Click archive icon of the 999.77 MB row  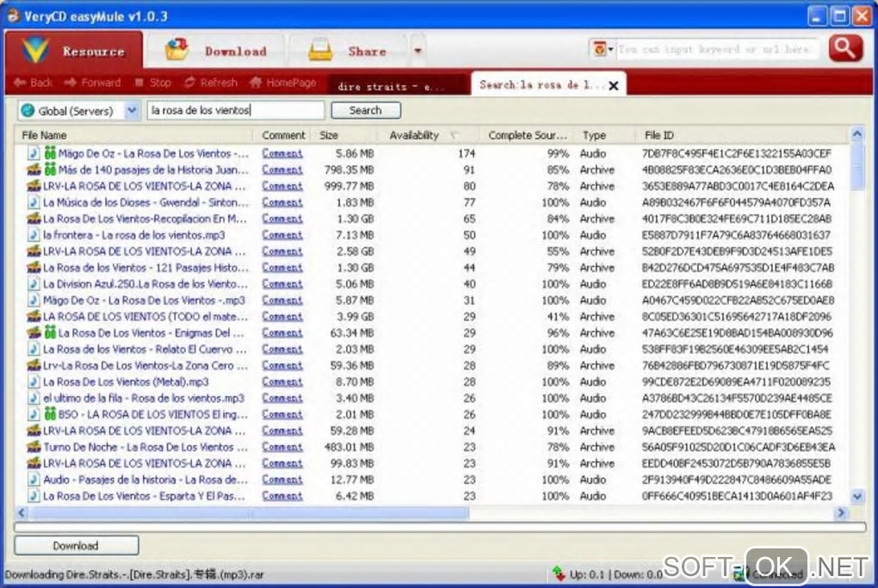tap(34, 185)
